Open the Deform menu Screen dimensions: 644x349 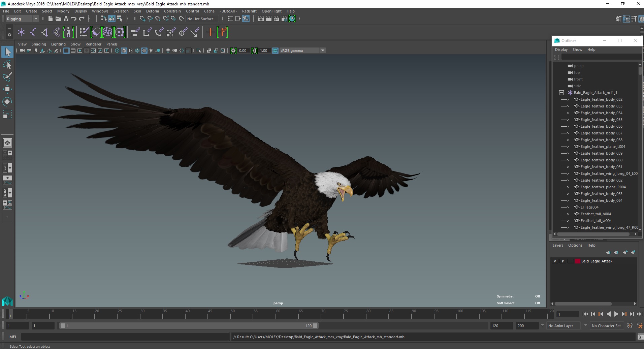152,11
